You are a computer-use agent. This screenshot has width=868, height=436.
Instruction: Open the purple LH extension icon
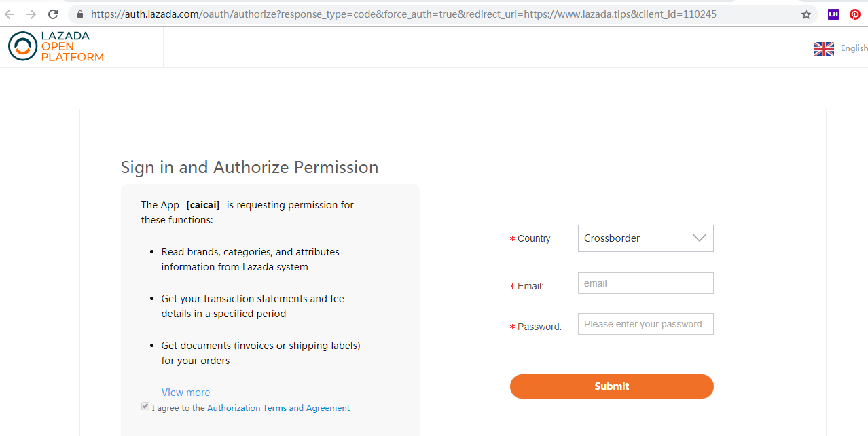tap(833, 14)
